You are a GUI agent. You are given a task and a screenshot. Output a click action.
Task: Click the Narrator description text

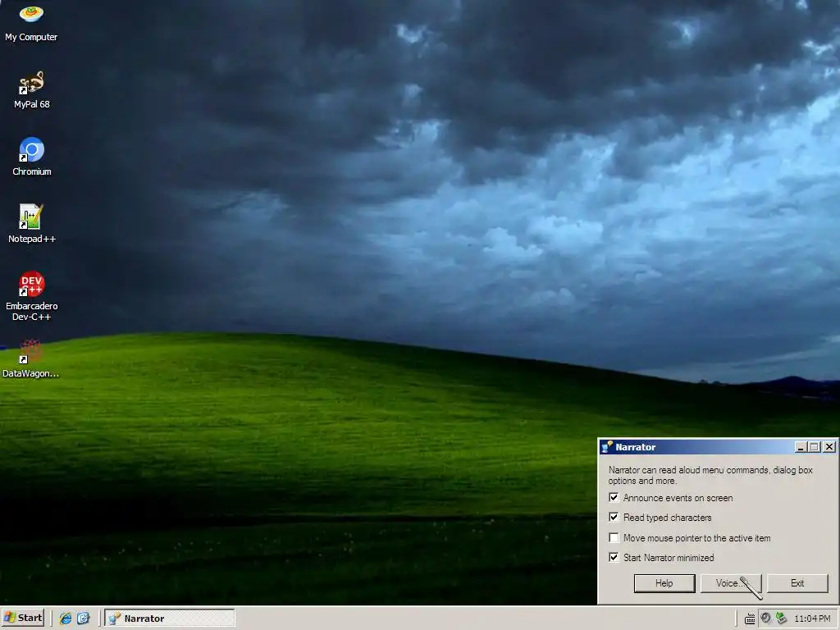pyautogui.click(x=710, y=475)
